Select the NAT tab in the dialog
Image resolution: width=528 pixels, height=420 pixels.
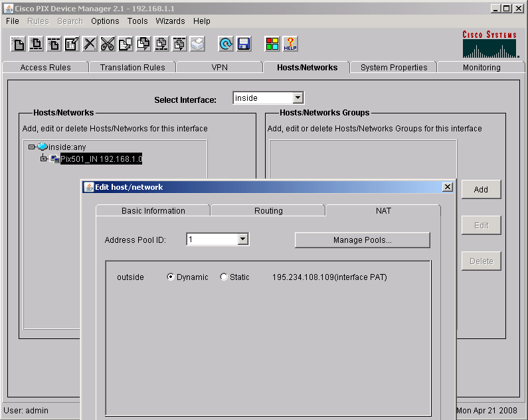(x=383, y=211)
